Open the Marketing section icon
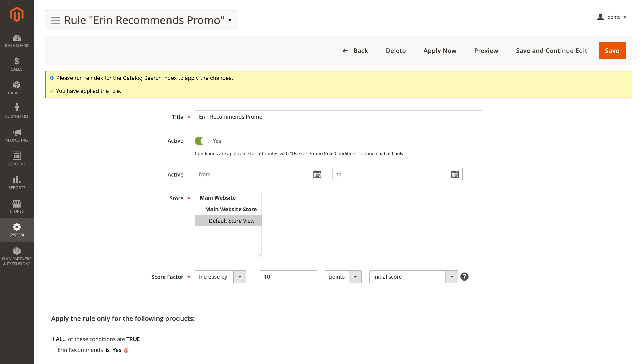This screenshot has height=364, width=643. tap(17, 135)
